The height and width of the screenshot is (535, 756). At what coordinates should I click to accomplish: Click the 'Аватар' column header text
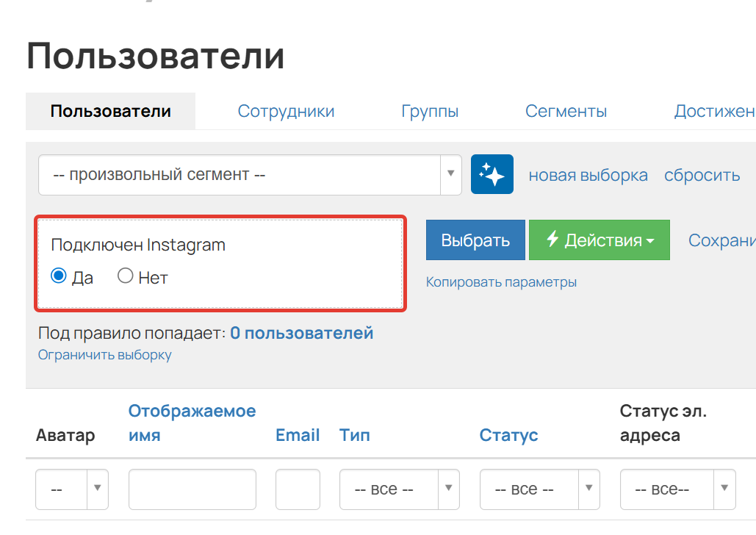tap(65, 435)
